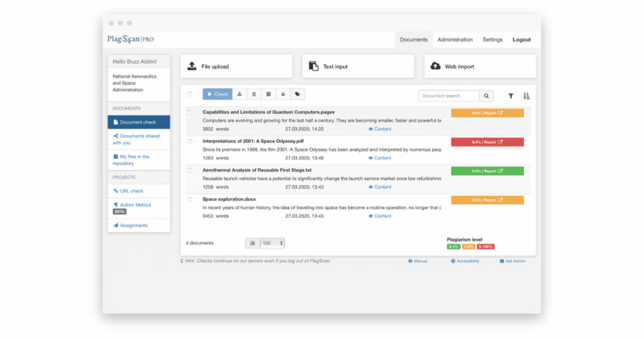Click the sort order icon
The image size is (644, 338).
tap(527, 96)
